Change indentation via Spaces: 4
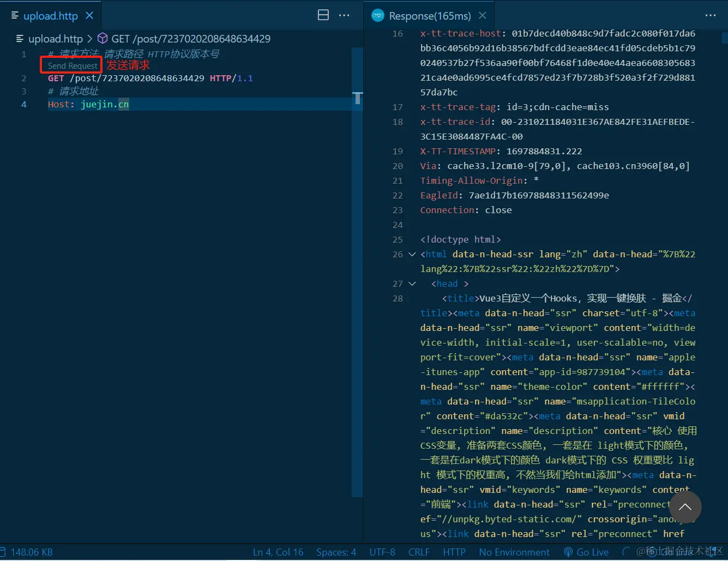This screenshot has height=561, width=728. (x=336, y=552)
